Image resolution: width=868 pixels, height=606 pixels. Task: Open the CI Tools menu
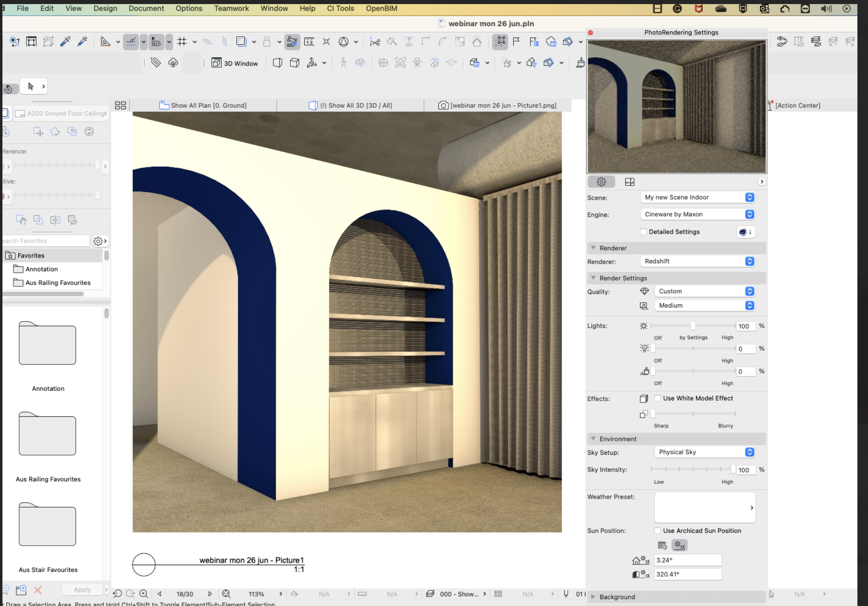tap(340, 8)
